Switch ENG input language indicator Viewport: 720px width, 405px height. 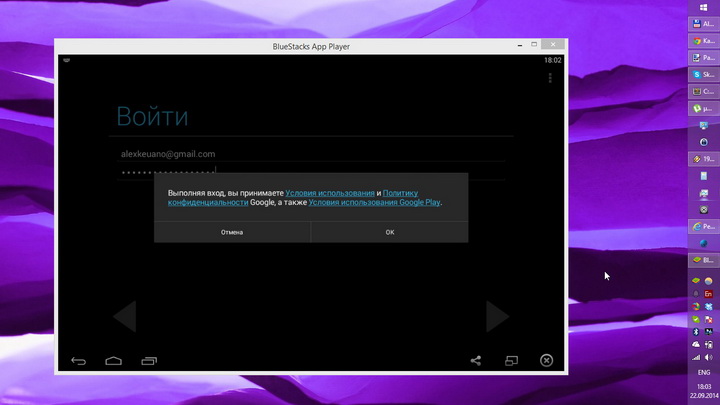pos(703,372)
